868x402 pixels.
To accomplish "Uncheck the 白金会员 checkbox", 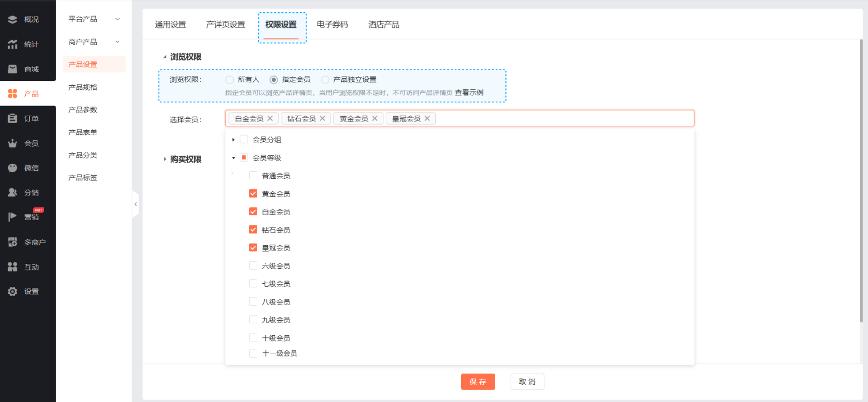I will 254,211.
